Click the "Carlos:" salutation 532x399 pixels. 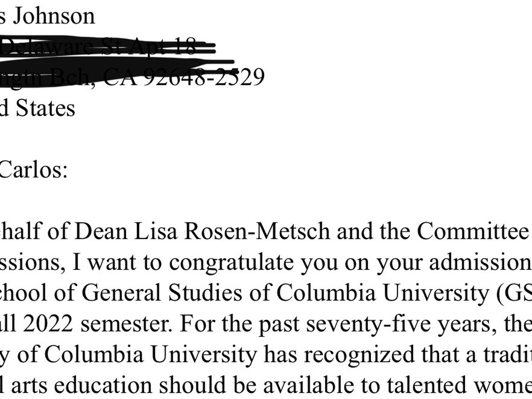coord(33,170)
